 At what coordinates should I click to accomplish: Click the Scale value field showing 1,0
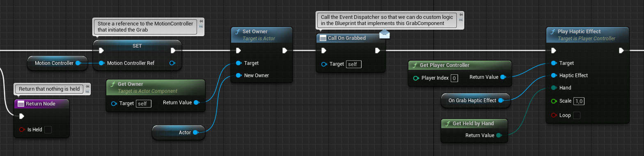click(x=579, y=101)
